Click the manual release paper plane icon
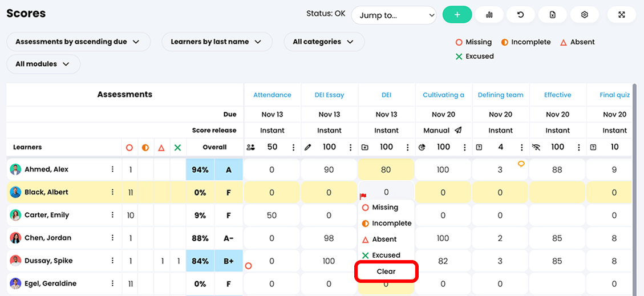 [459, 131]
